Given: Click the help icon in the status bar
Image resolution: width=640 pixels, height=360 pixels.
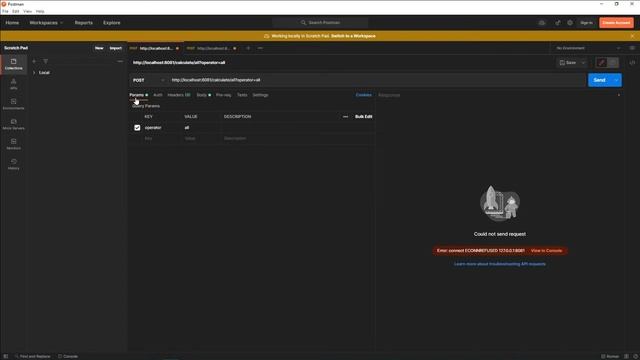Looking at the screenshot, I should 635,356.
